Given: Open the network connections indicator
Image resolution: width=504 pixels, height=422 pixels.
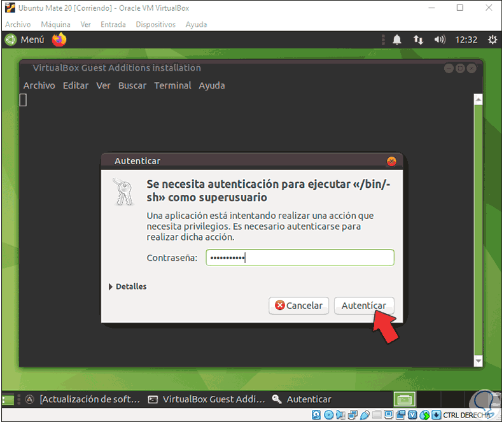Looking at the screenshot, I should [x=418, y=40].
